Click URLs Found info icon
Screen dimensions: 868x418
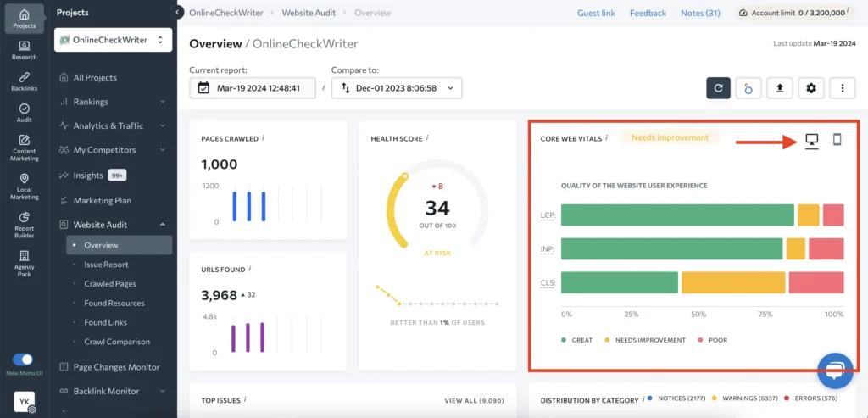pos(250,269)
